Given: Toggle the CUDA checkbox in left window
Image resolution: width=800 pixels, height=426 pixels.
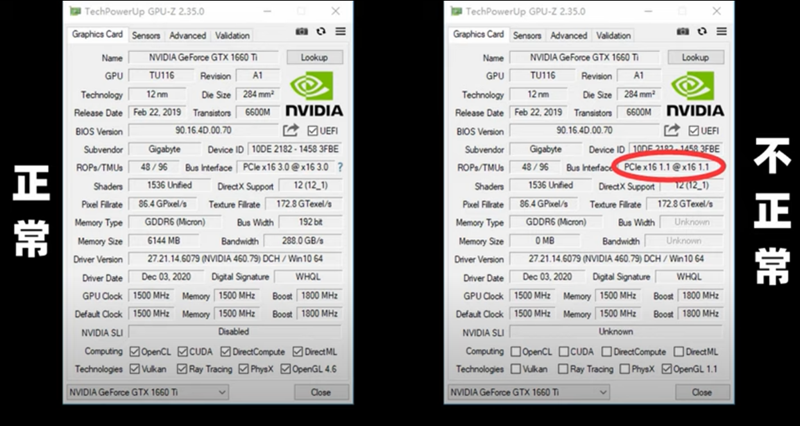Looking at the screenshot, I should pos(183,352).
